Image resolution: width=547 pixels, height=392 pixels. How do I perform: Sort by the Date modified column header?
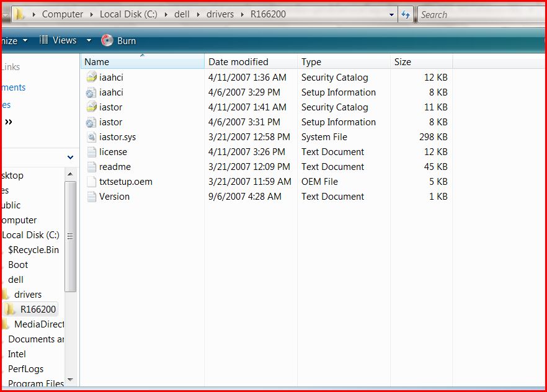[x=251, y=62]
